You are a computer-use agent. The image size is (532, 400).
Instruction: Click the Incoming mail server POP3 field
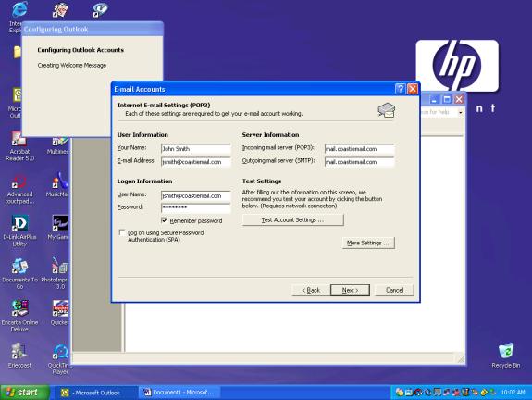point(359,149)
